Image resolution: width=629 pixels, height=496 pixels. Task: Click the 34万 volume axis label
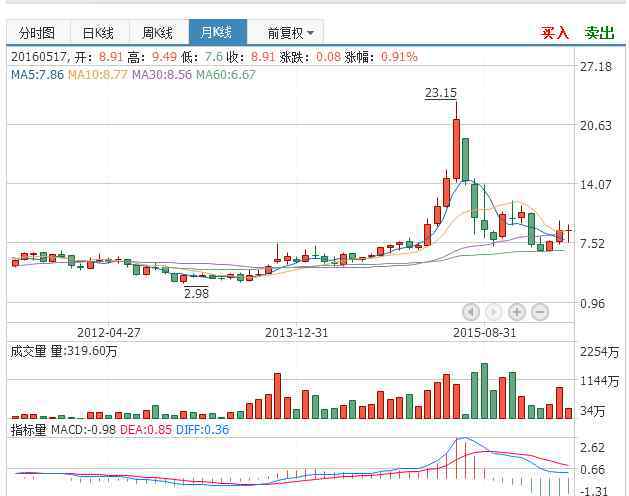(x=592, y=411)
